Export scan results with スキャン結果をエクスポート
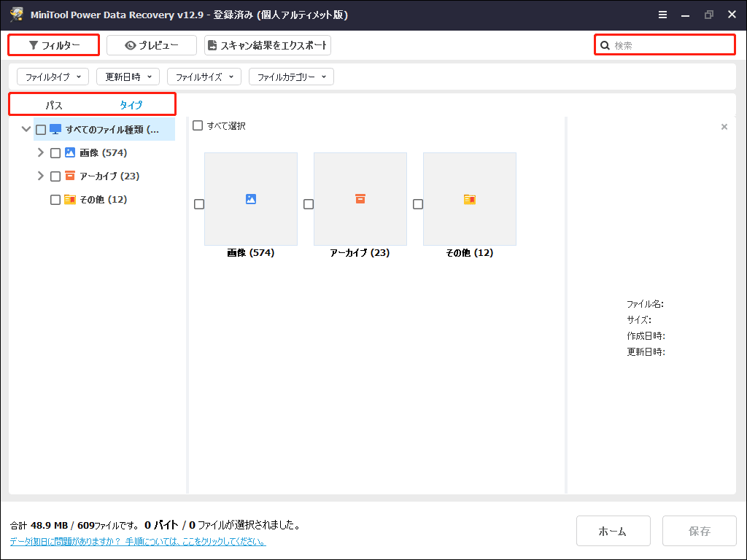Viewport: 747px width, 560px height. coord(268,45)
